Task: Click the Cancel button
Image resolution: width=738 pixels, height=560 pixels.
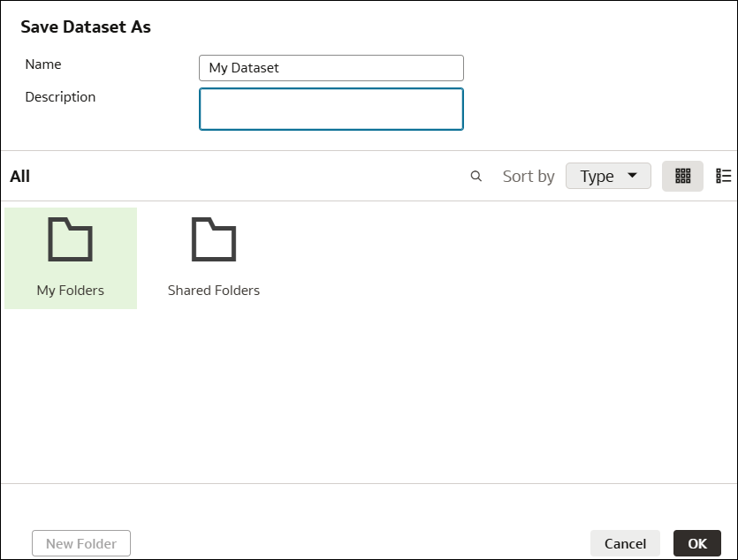Action: point(625,543)
